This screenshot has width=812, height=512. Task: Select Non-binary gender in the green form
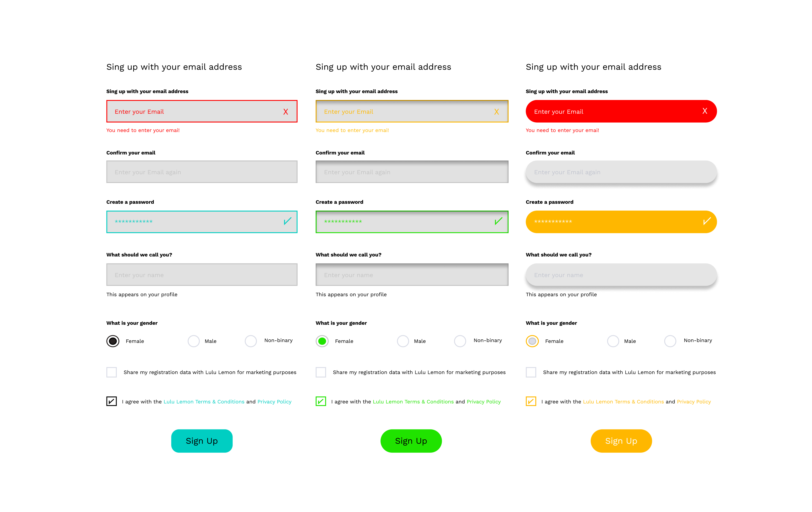coord(460,341)
